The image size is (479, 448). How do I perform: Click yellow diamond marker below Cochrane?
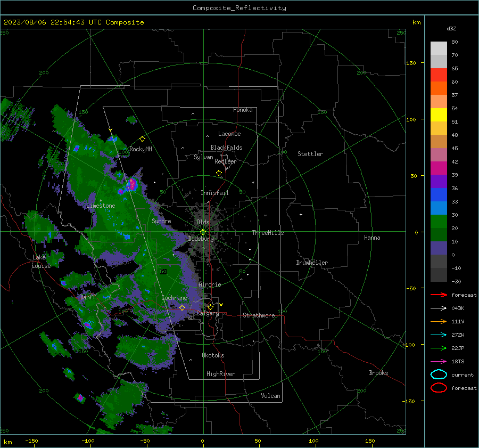182,307
